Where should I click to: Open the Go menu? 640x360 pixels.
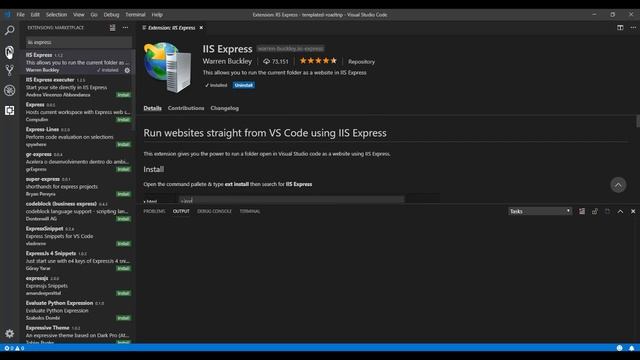[x=94, y=15]
